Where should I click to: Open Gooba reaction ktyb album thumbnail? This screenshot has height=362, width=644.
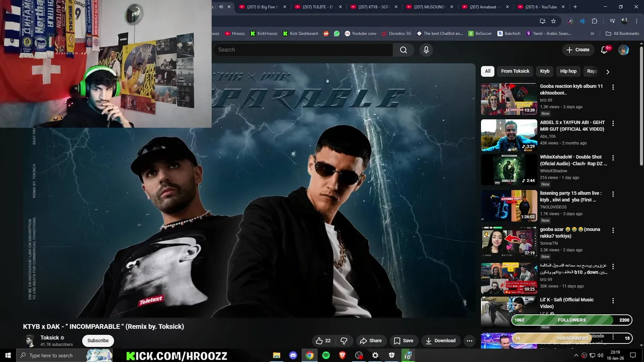(x=509, y=99)
